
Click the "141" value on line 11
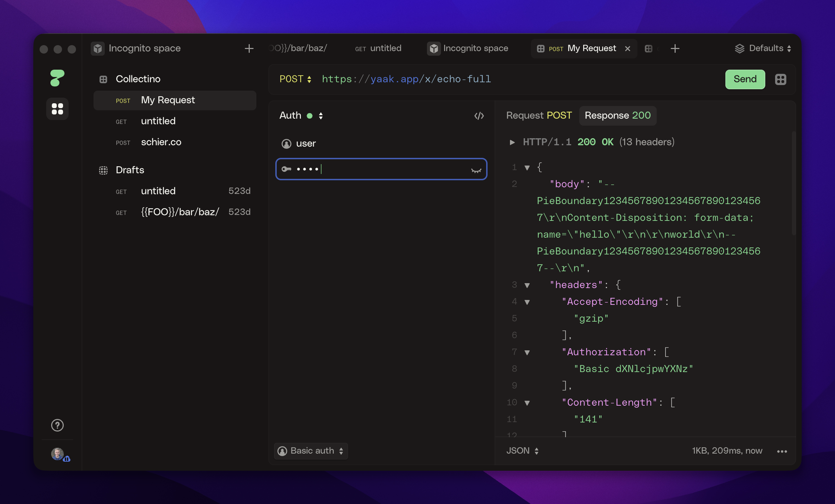(588, 420)
